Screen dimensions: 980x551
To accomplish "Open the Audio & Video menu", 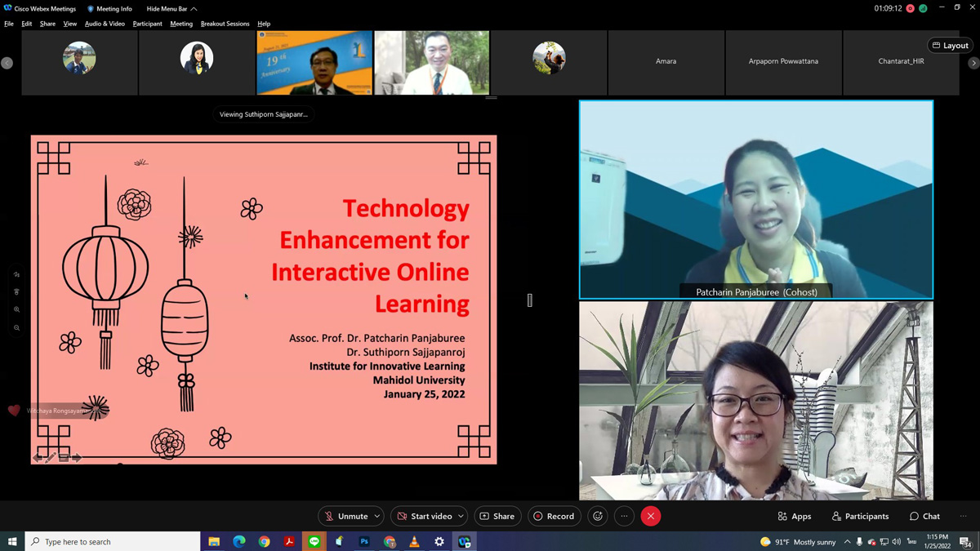I will coord(105,24).
